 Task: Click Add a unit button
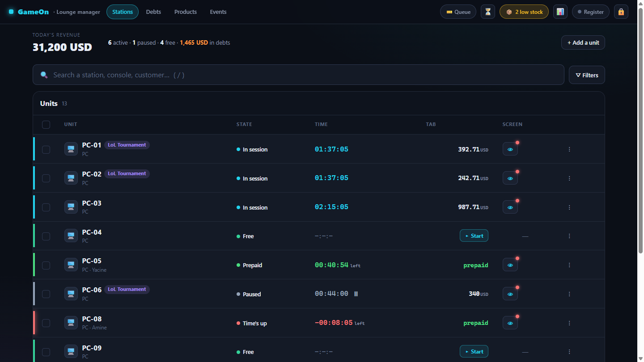pyautogui.click(x=583, y=42)
